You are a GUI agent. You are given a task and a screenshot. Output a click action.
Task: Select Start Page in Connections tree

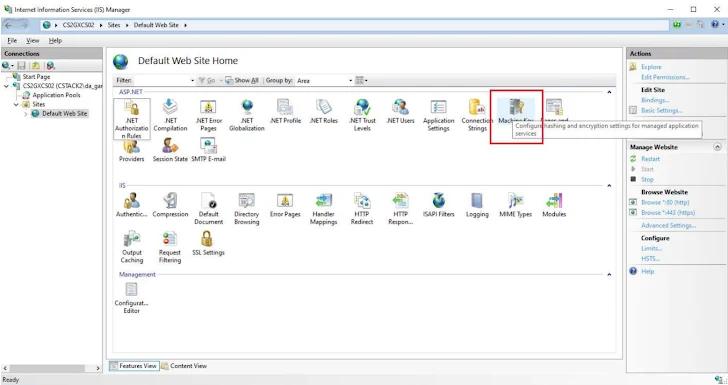click(36, 77)
